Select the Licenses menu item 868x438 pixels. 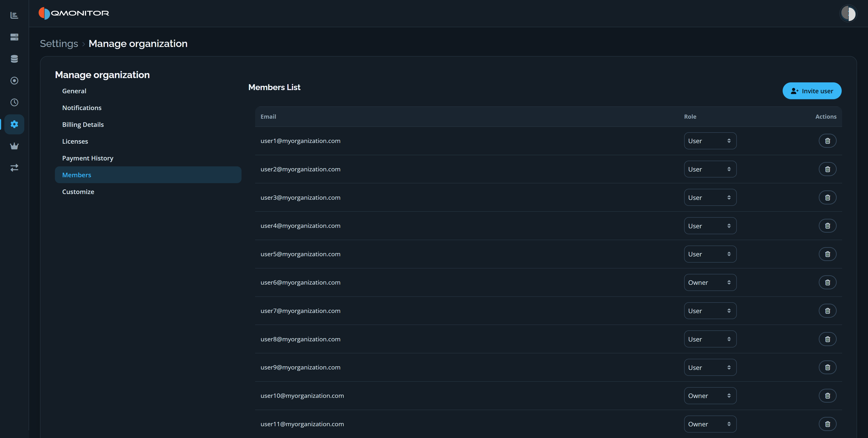[x=75, y=142]
